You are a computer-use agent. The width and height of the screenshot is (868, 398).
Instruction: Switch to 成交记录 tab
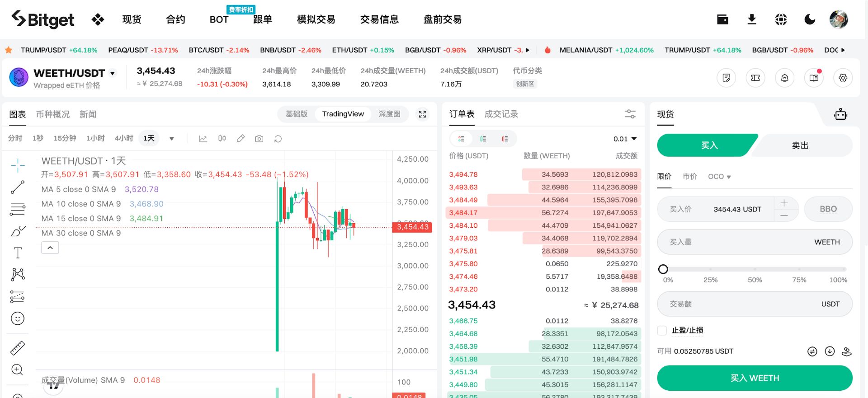[x=501, y=114]
